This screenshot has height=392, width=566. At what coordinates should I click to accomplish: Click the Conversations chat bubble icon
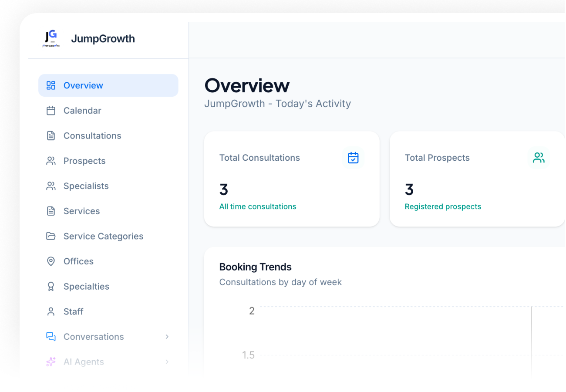point(51,337)
